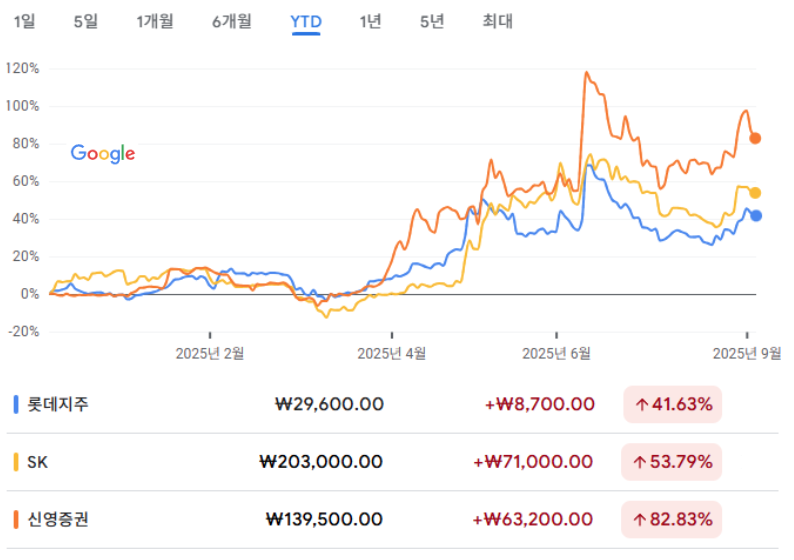
Task: Click the yellow endpoint dot for SK
Action: pyautogui.click(x=755, y=193)
